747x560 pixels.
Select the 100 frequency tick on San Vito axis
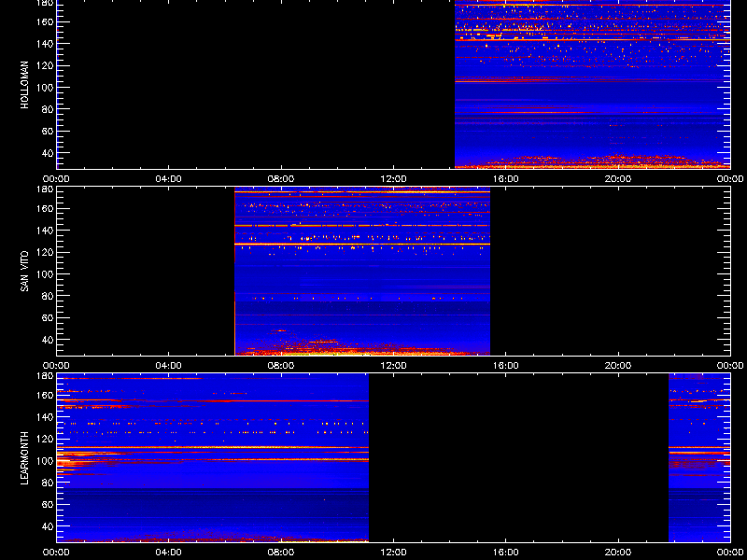[x=46, y=274]
